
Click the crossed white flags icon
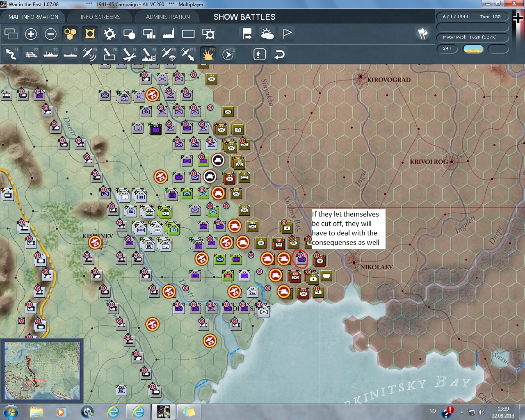(x=422, y=34)
